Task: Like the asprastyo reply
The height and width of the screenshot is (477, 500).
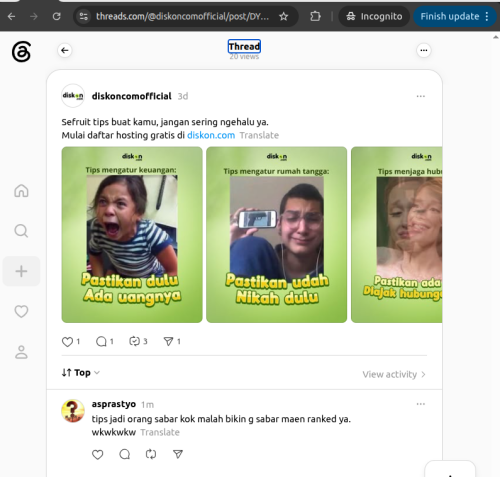Action: tap(97, 454)
